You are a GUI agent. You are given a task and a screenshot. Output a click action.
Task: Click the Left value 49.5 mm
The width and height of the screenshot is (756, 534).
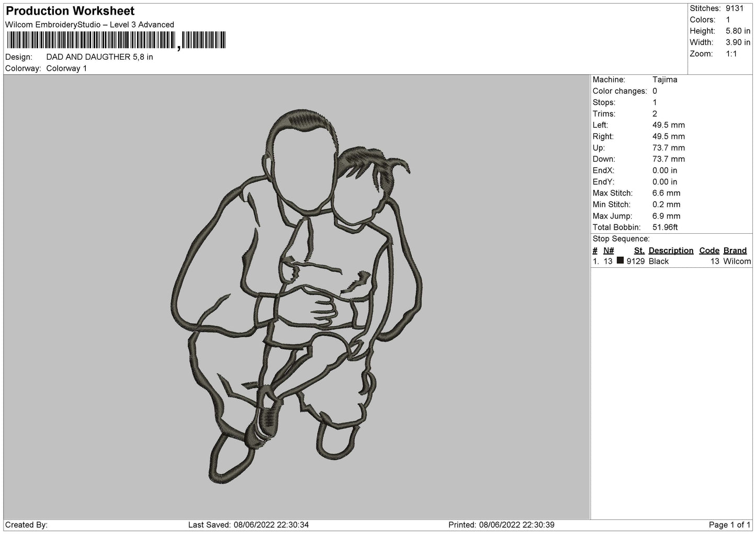pyautogui.click(x=668, y=126)
